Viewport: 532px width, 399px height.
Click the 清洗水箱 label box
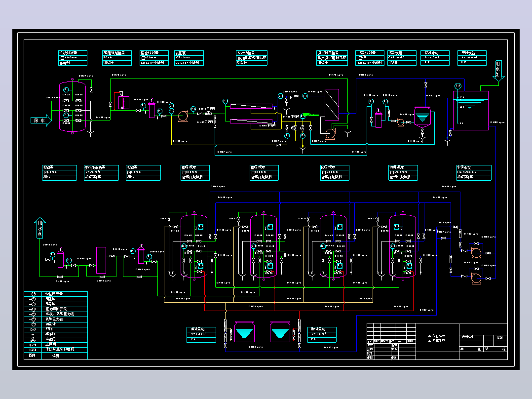click(435, 58)
